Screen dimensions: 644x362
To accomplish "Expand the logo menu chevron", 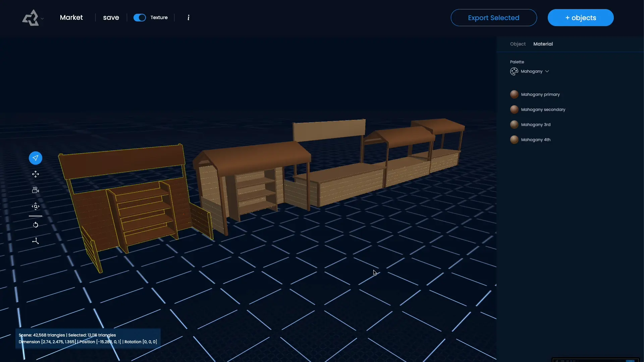I will point(42,19).
